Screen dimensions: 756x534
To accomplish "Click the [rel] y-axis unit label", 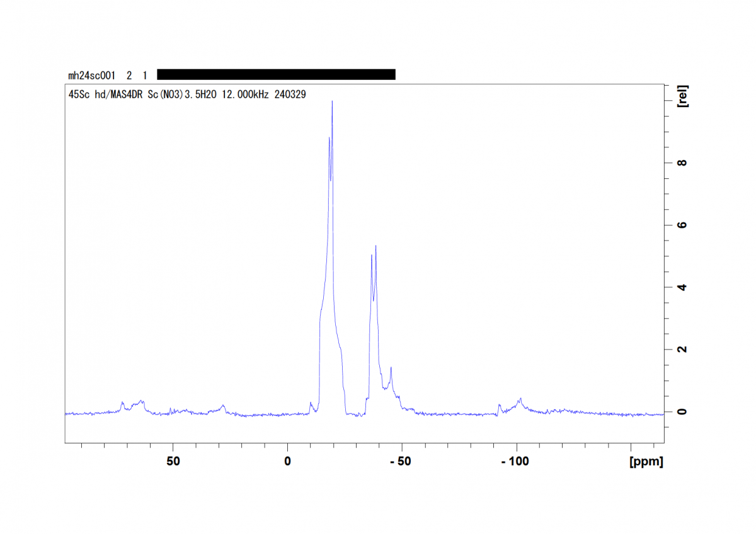I will coord(683,96).
